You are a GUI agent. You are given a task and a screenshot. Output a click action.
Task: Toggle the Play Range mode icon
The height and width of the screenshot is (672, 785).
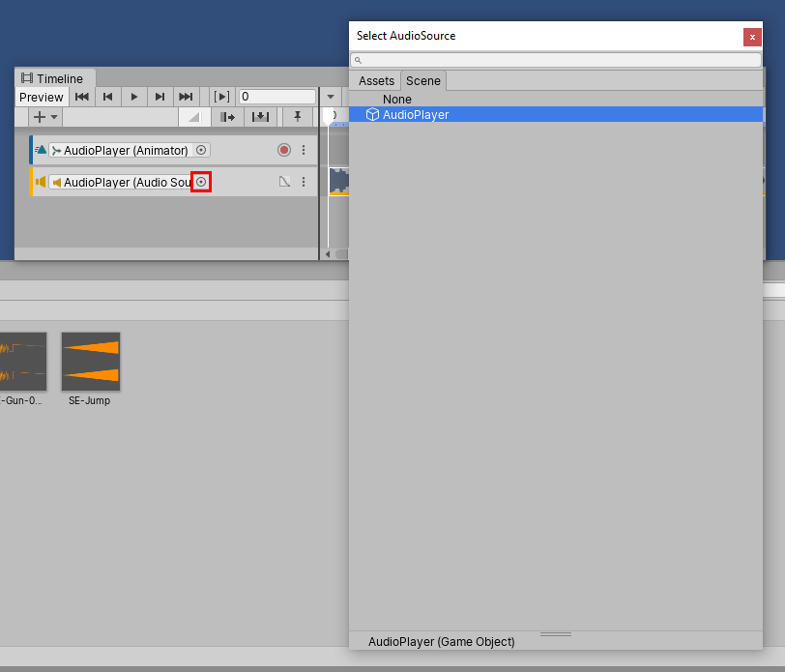[x=221, y=97]
